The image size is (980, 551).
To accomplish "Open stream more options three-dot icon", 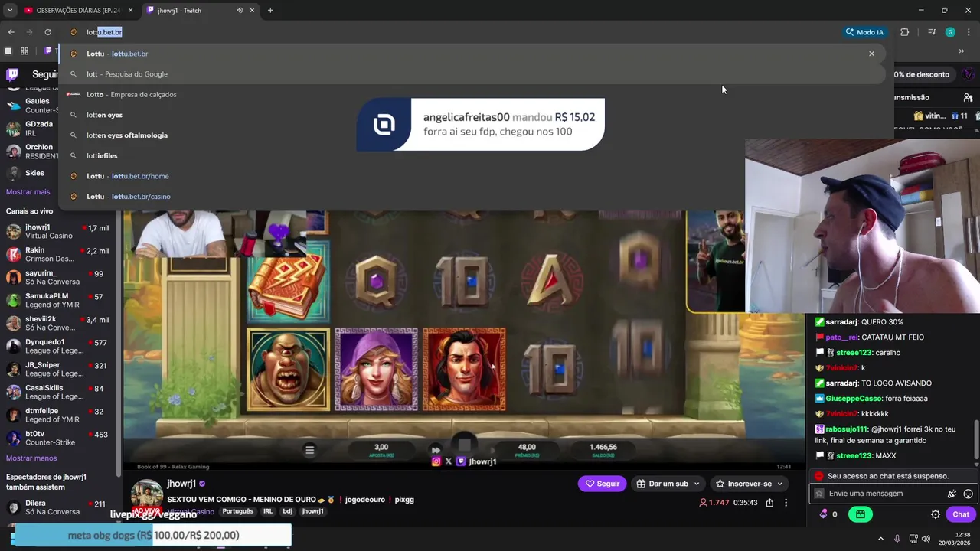I will [786, 503].
